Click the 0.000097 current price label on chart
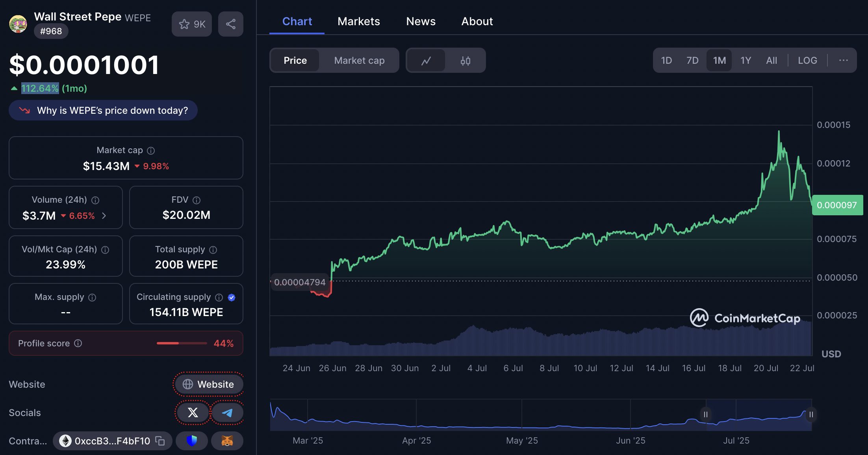The height and width of the screenshot is (455, 868). tap(837, 205)
